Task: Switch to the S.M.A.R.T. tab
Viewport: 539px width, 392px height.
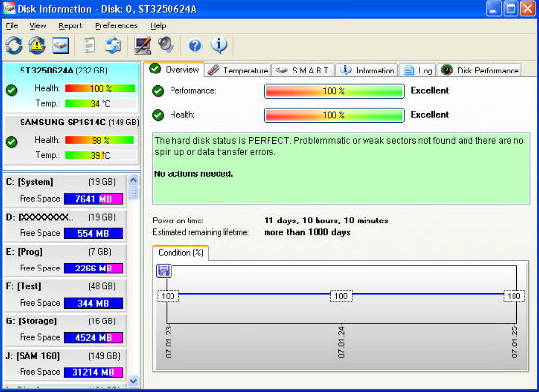Action: click(304, 71)
